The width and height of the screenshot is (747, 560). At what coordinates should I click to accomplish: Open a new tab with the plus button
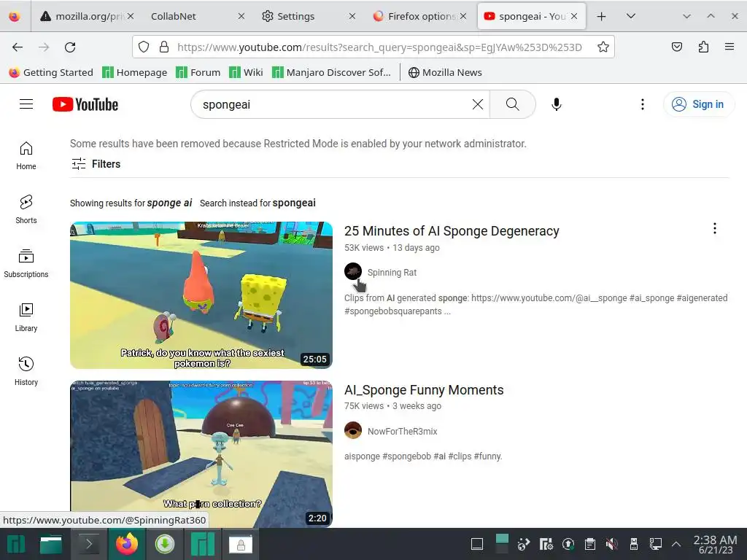coord(601,16)
